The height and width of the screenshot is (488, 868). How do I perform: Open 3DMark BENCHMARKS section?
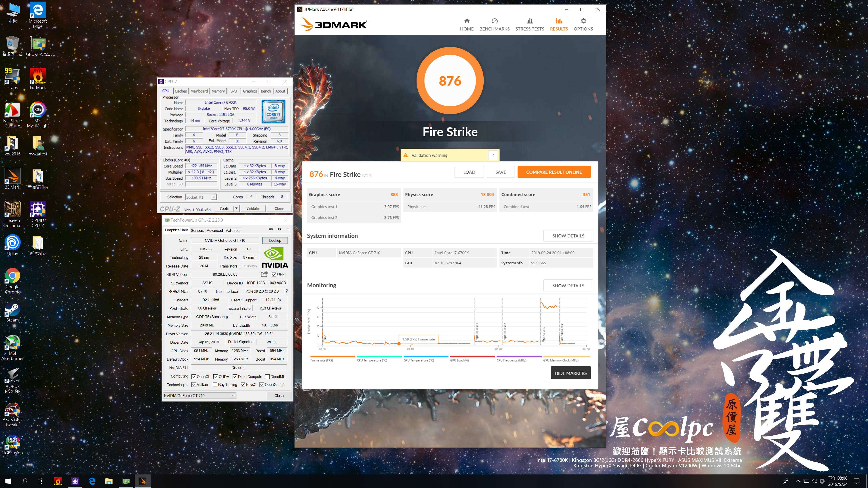coord(494,25)
